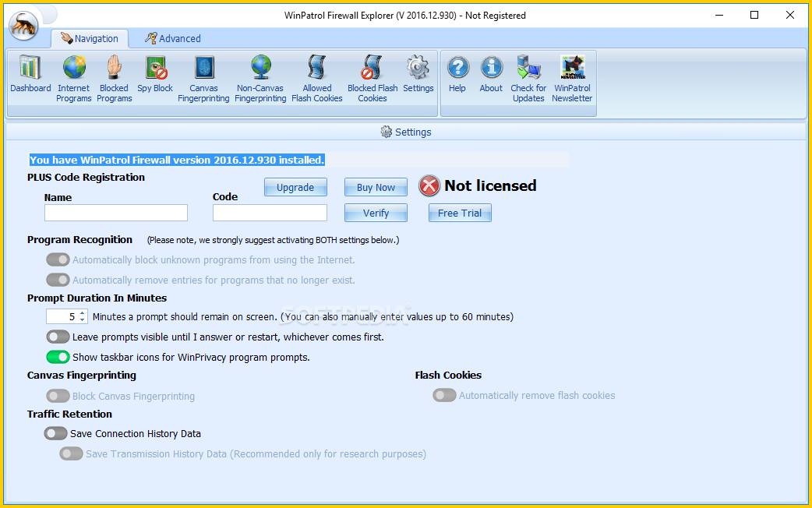Screen dimensions: 812x508
Task: Click the Name input field
Action: click(116, 213)
